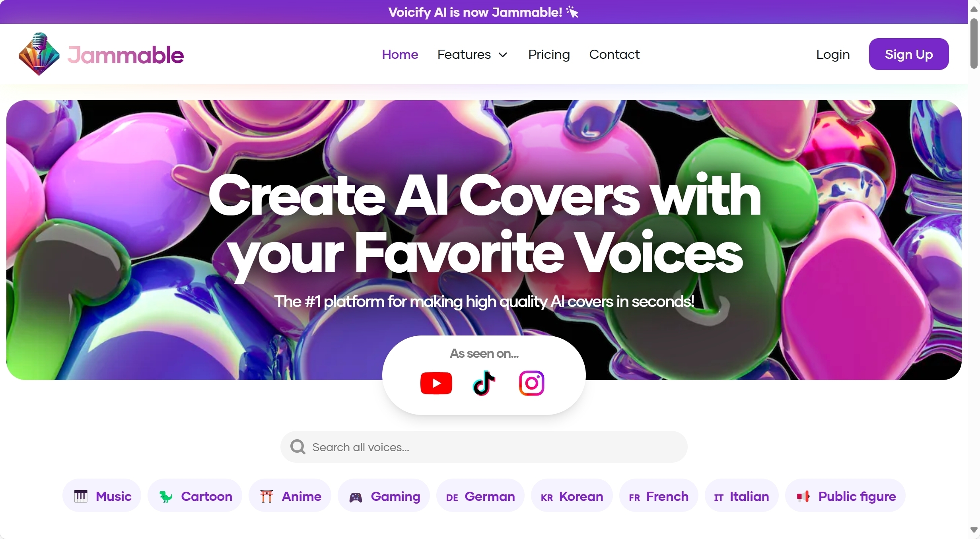Click the page's vertical scrollbar thumb
The height and width of the screenshot is (539, 980).
click(x=974, y=43)
